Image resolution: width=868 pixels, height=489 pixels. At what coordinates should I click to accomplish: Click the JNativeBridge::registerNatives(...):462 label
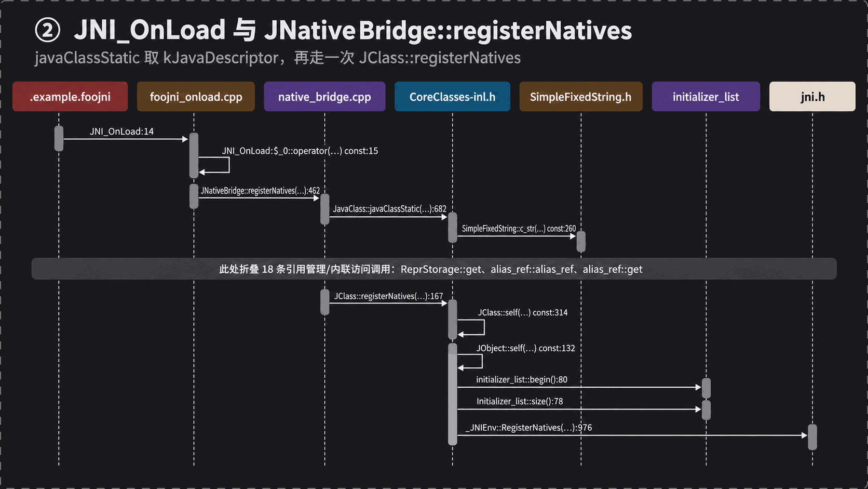tap(260, 191)
